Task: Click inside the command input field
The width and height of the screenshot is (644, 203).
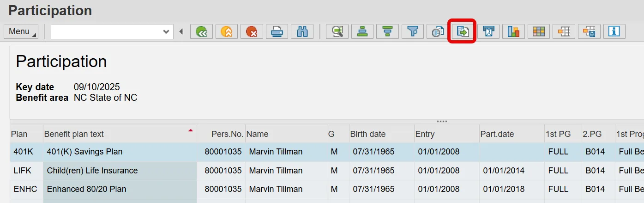Action: click(106, 32)
